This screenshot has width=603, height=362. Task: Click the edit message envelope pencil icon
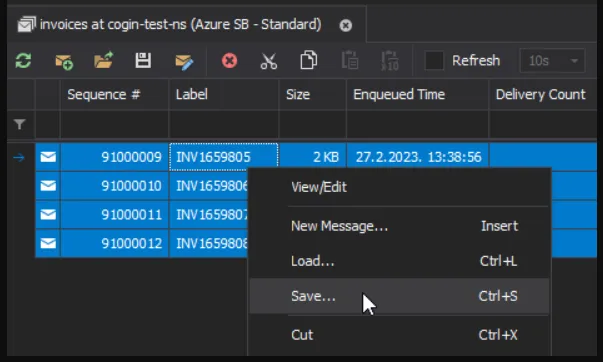click(x=184, y=62)
